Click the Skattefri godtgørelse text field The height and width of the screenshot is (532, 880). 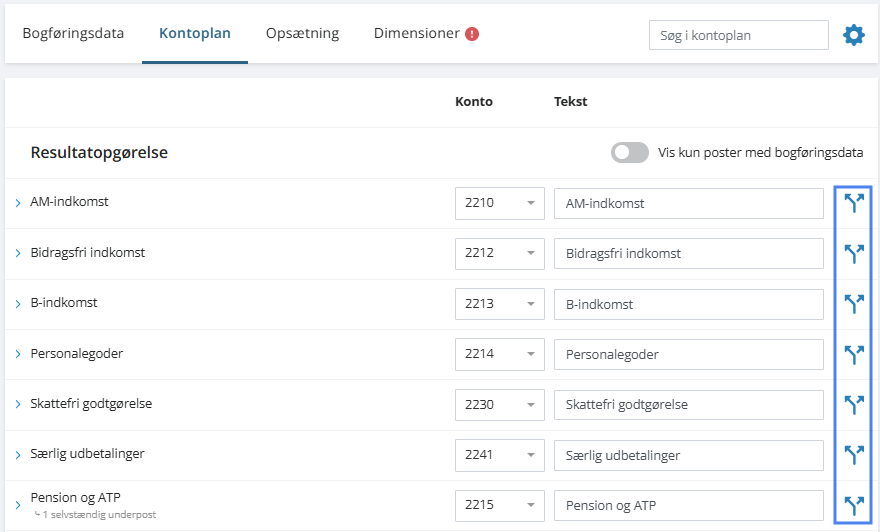689,405
